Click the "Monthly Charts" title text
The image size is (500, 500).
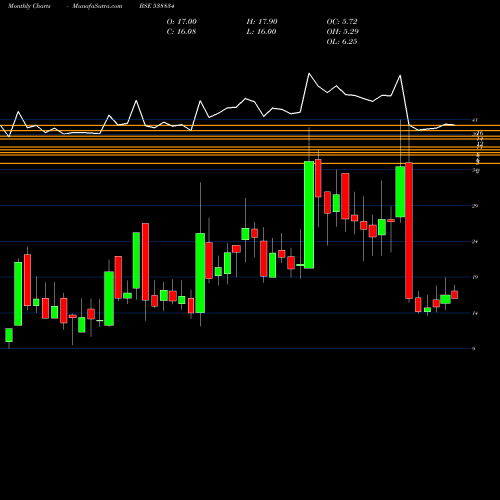click(29, 6)
